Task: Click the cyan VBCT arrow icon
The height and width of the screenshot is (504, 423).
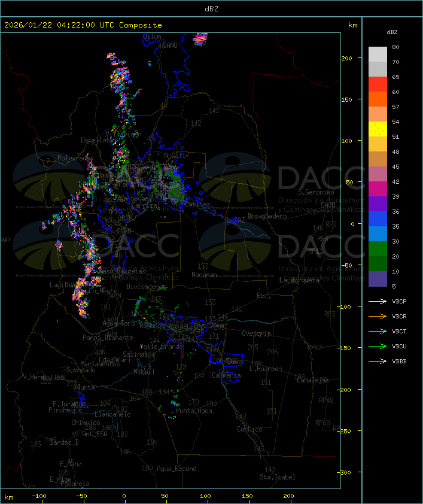Action: click(378, 331)
